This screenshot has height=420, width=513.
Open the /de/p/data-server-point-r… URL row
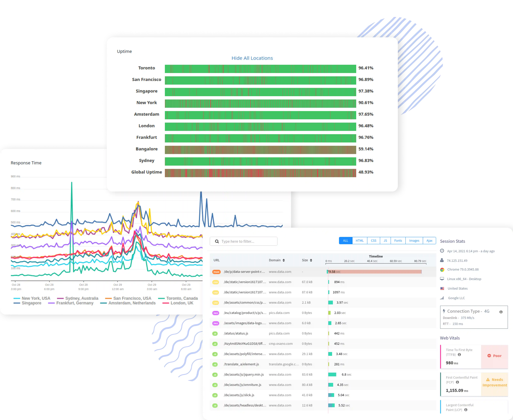(323, 272)
